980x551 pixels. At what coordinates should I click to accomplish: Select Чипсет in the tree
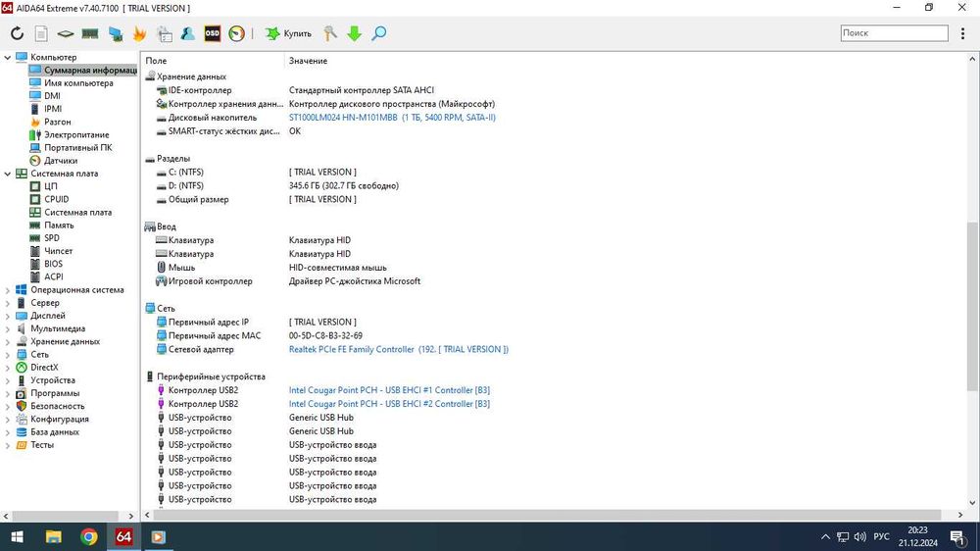point(58,251)
